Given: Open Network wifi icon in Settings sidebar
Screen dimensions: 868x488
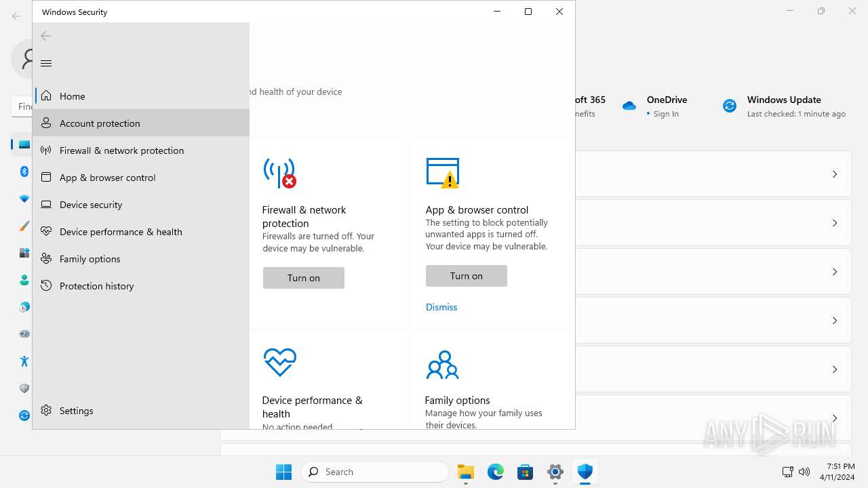Looking at the screenshot, I should point(24,199).
